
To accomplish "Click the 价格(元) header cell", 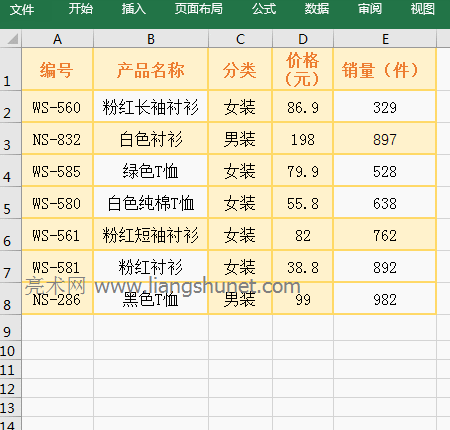I will tap(303, 69).
